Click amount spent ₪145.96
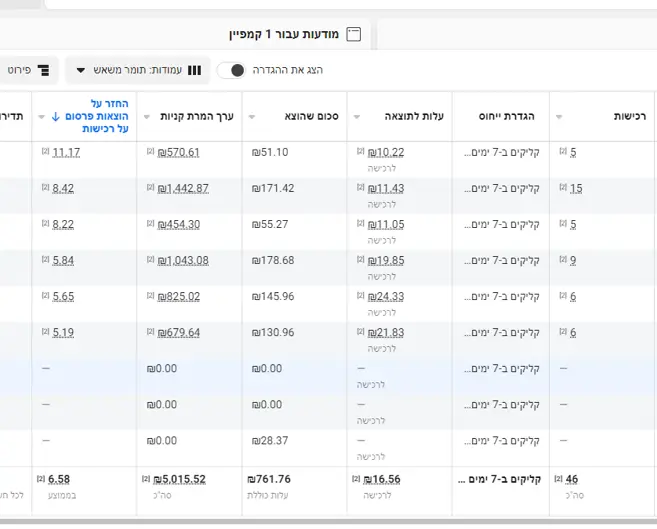 273,297
